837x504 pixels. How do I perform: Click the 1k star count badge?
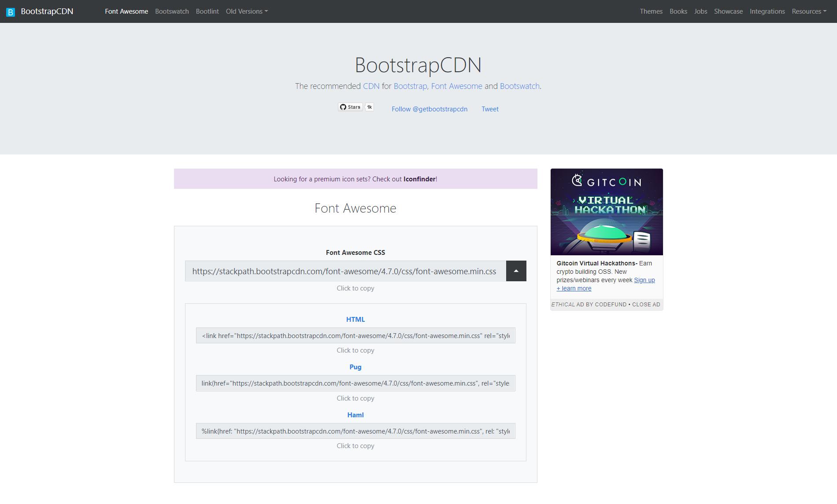(x=370, y=107)
